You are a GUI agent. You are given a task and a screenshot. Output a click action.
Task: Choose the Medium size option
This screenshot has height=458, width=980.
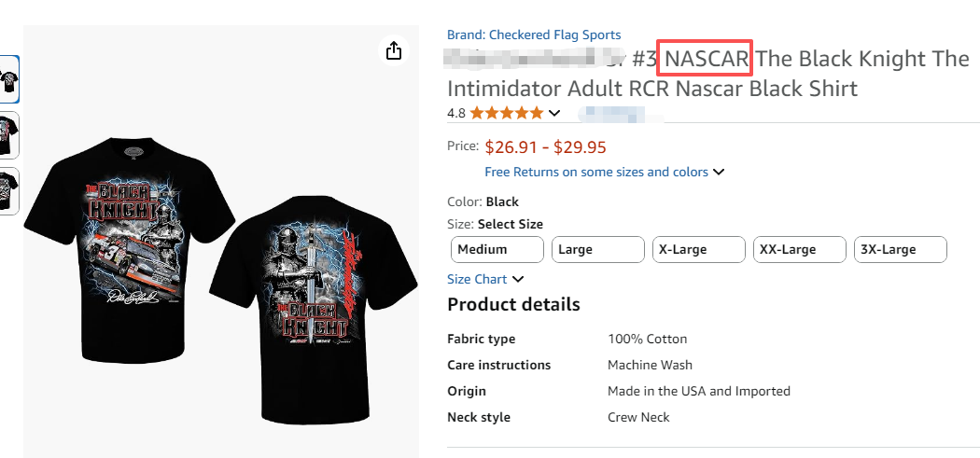point(497,249)
